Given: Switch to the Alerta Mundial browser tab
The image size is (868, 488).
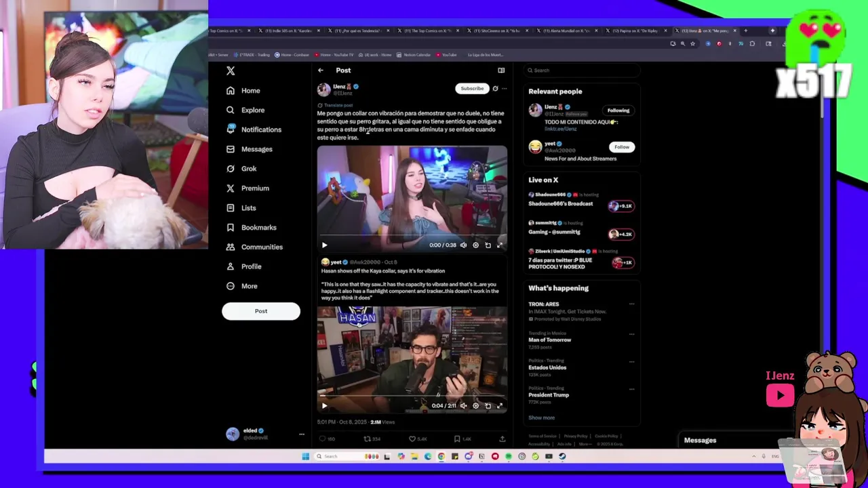Looking at the screenshot, I should (x=566, y=30).
